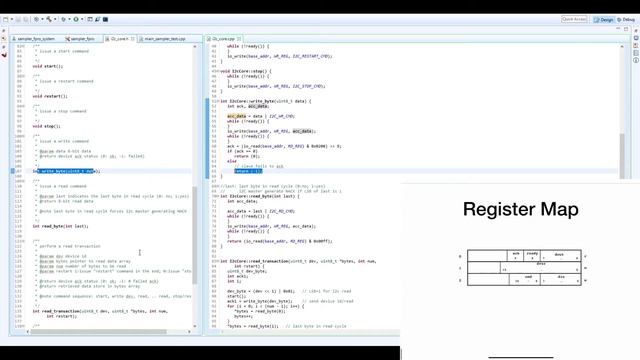Collapse the 'issue a restart command' comment fold

point(24,76)
